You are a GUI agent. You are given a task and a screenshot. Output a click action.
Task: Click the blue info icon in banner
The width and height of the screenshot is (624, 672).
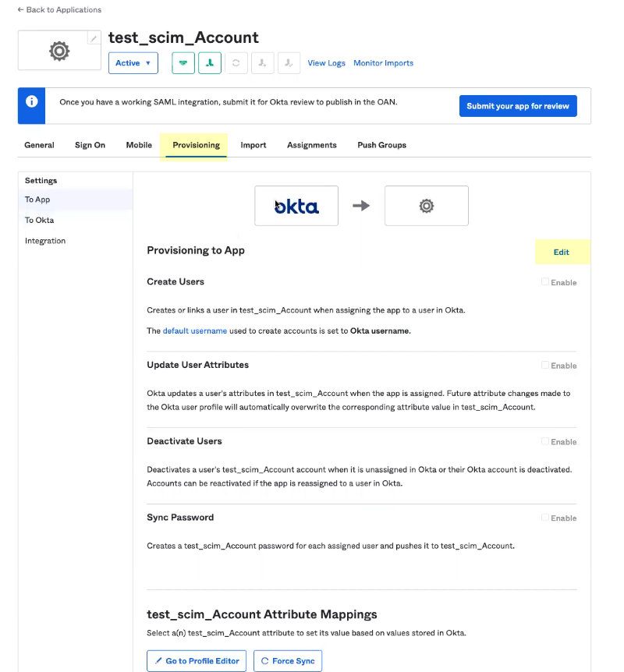[x=31, y=101]
